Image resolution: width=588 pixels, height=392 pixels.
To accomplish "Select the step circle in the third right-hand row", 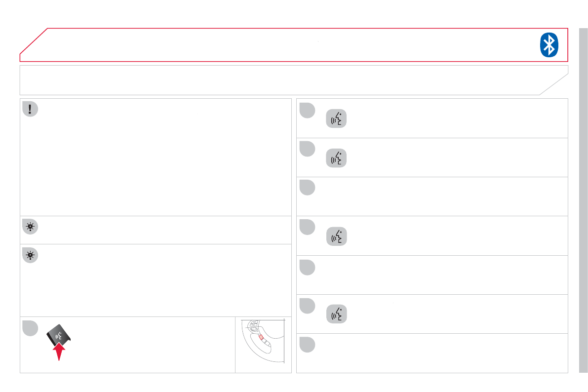I will [x=307, y=188].
